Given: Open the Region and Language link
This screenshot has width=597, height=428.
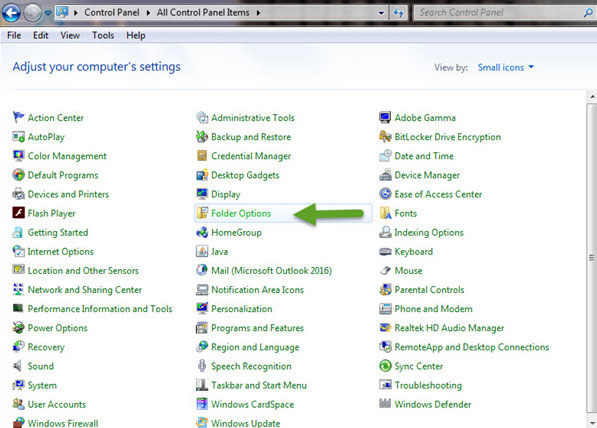Looking at the screenshot, I should click(255, 347).
